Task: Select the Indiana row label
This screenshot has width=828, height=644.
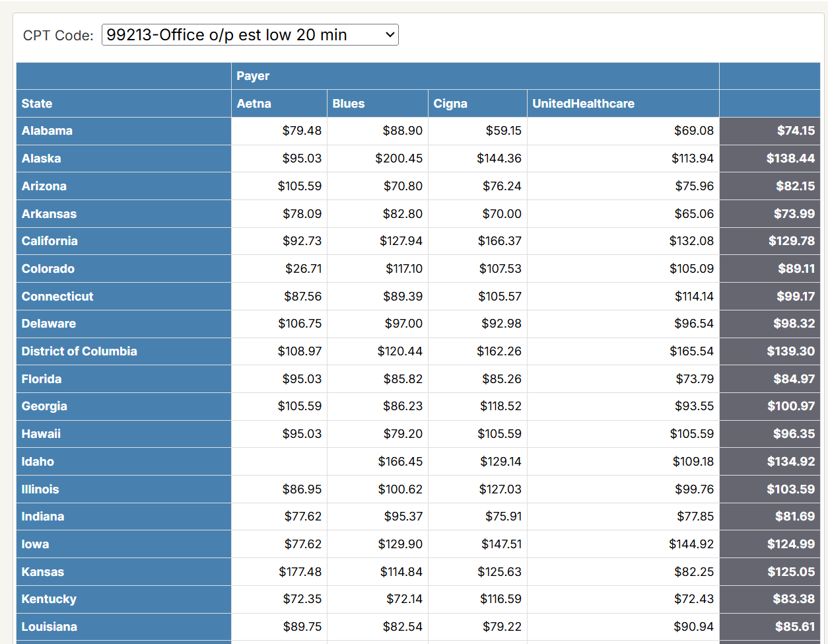Action: 124,517
